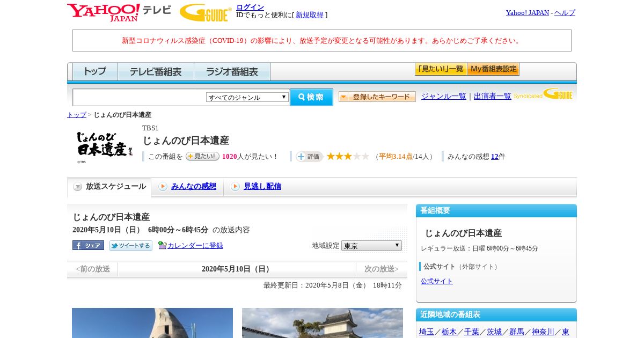Click the star rating display
This screenshot has height=338, width=644.
coord(348,156)
